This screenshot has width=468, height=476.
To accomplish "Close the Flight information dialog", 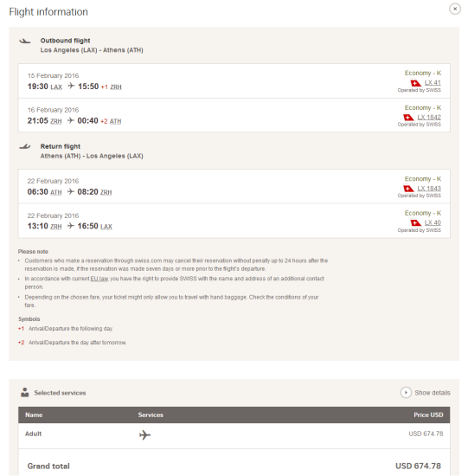I will click(x=455, y=9).
